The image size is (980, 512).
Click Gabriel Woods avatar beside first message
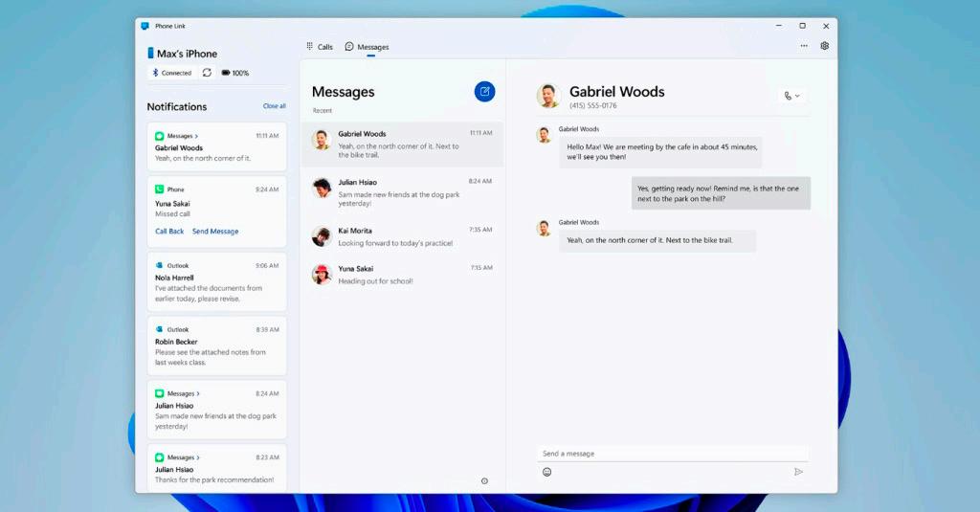[x=544, y=134]
